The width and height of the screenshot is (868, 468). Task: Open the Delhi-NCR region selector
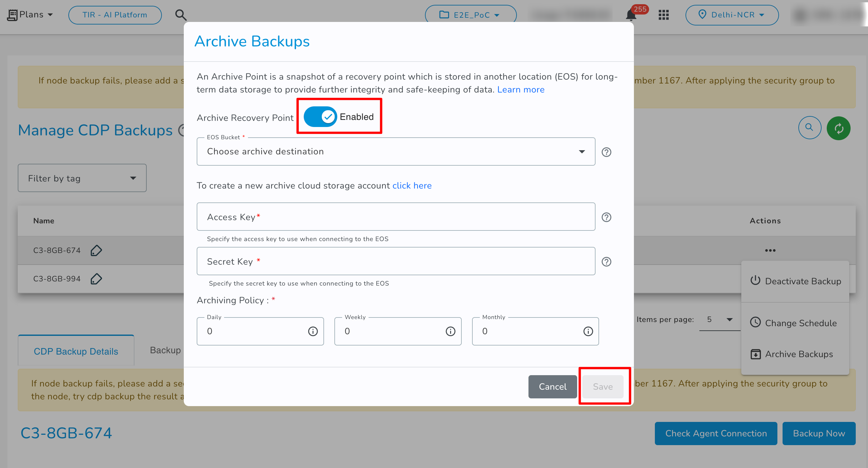point(732,15)
